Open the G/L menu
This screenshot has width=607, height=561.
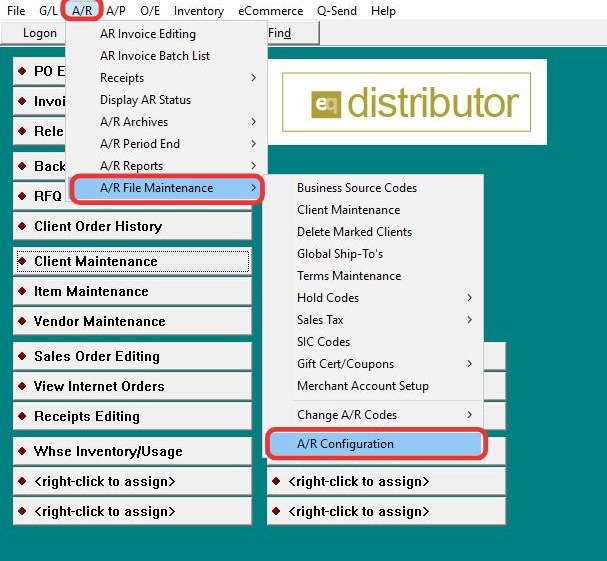[x=48, y=11]
